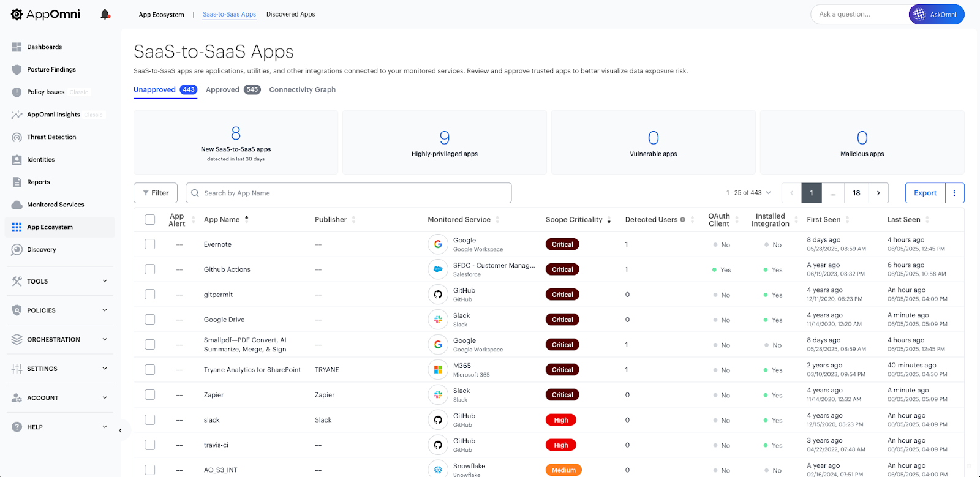Open the Connectivity Graph tab
980x477 pixels.
tap(303, 90)
